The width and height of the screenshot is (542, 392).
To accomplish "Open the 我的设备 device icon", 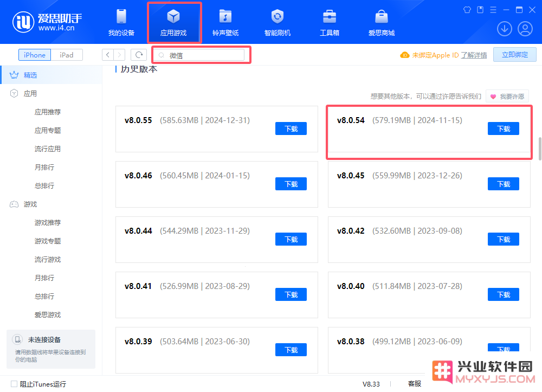I will (121, 17).
